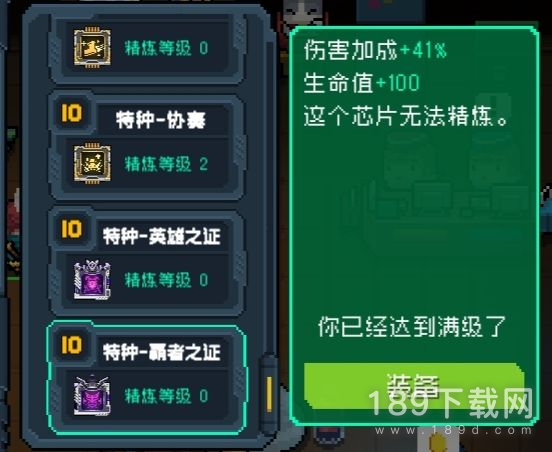Click the 生命值 +100 stat line
Viewport: 552px width, 452px height.
point(362,83)
